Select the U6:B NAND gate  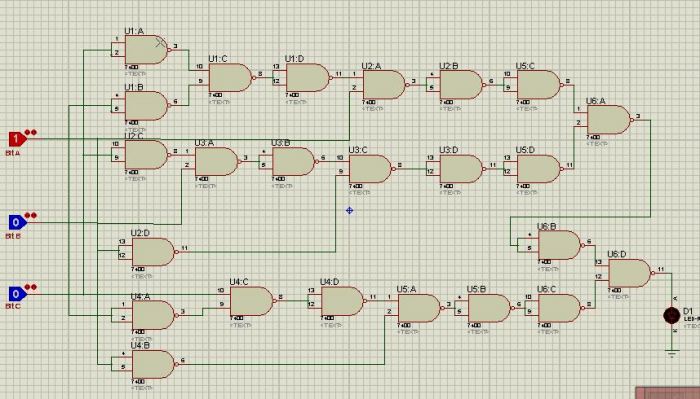coord(560,245)
